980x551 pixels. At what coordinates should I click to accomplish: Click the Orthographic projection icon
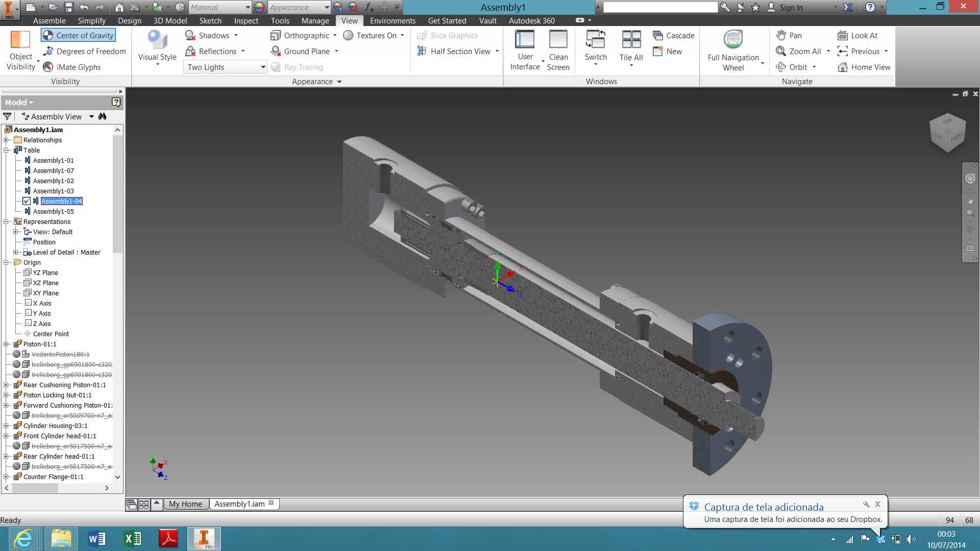[275, 35]
